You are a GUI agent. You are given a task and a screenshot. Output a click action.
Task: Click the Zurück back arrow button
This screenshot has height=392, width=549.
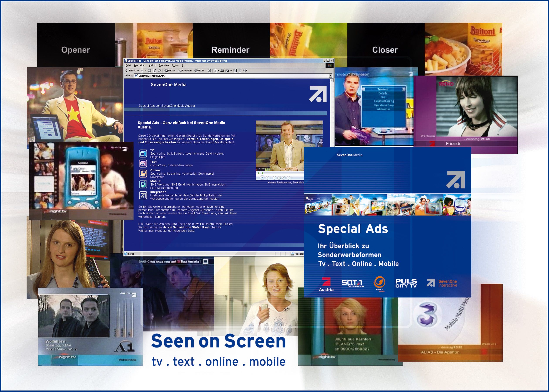131,71
